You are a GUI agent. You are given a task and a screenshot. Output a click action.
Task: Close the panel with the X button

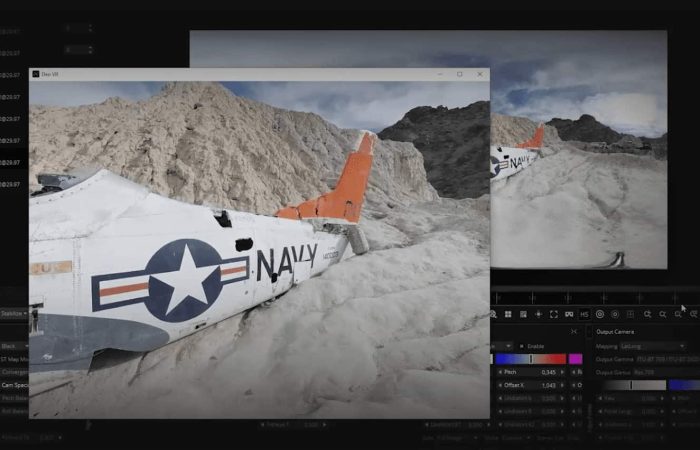coord(573,331)
